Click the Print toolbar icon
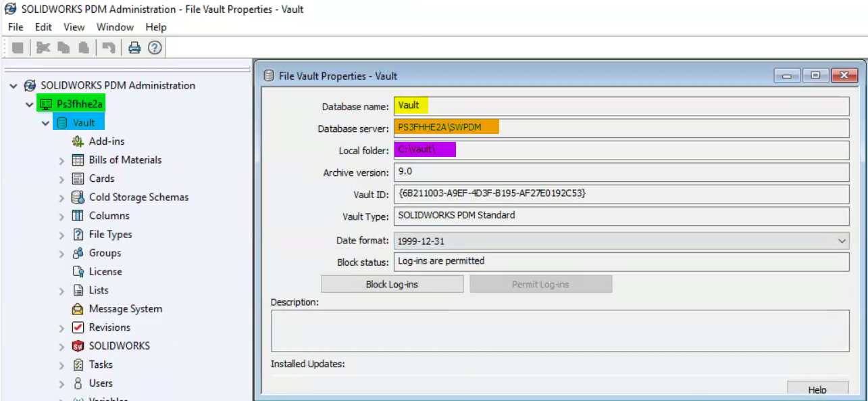This screenshot has height=401, width=868. click(x=134, y=48)
